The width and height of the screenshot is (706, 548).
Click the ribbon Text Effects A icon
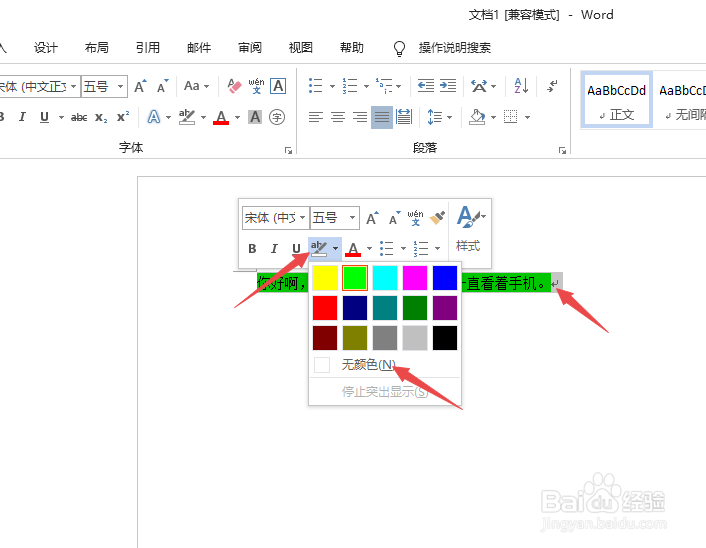[154, 117]
